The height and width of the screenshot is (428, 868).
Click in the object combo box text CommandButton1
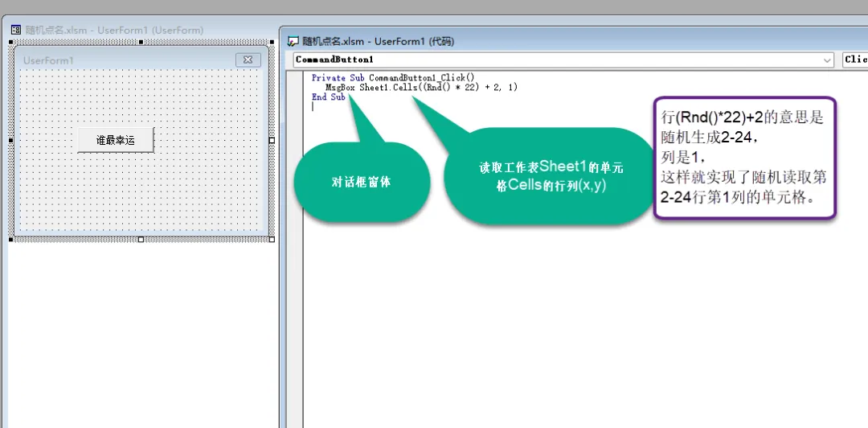coord(334,60)
